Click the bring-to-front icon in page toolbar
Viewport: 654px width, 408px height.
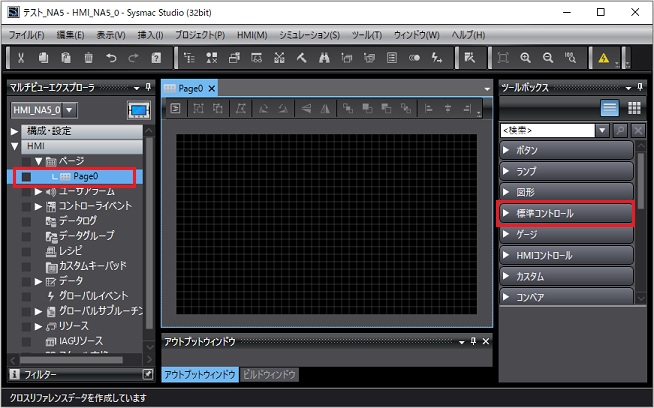click(x=367, y=109)
